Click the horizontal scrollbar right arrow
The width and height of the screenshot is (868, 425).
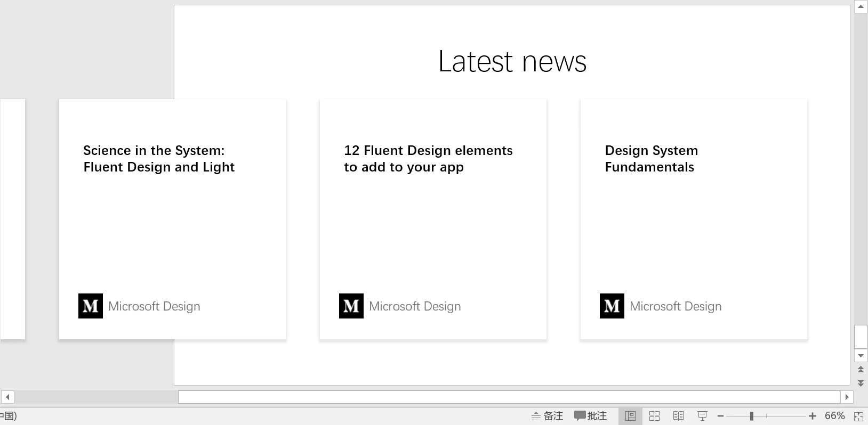tap(847, 397)
